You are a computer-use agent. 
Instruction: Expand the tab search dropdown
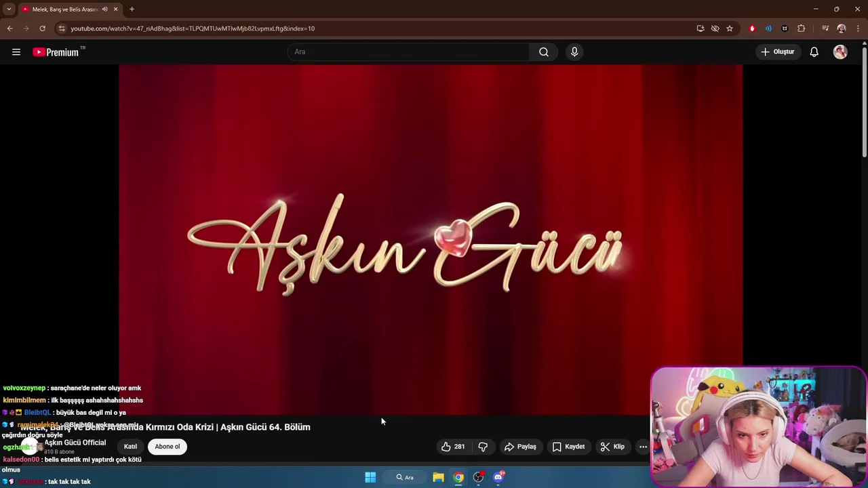click(9, 9)
